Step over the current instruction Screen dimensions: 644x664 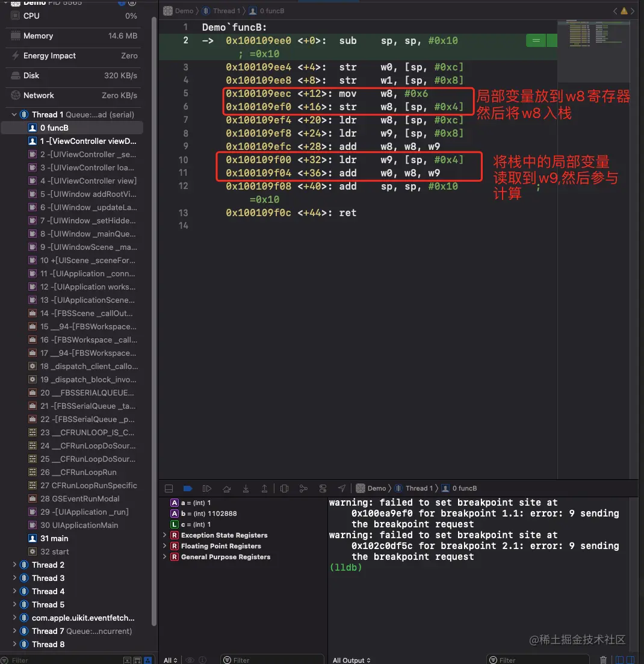click(x=226, y=488)
